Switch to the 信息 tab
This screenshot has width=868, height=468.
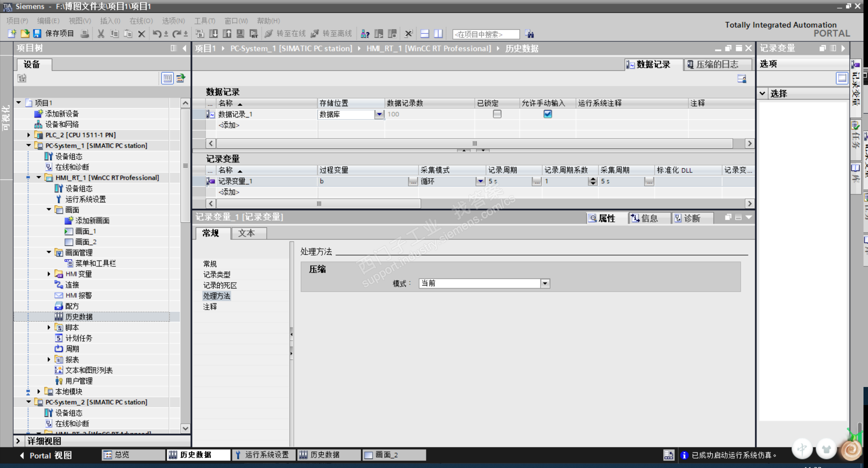point(649,218)
